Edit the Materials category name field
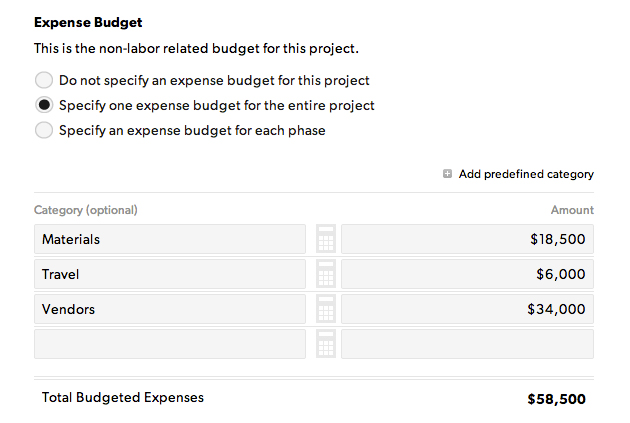630x423 pixels. coord(170,239)
